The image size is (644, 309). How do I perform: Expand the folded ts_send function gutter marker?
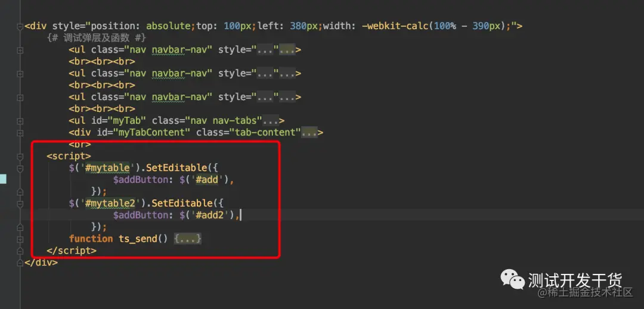[20, 239]
